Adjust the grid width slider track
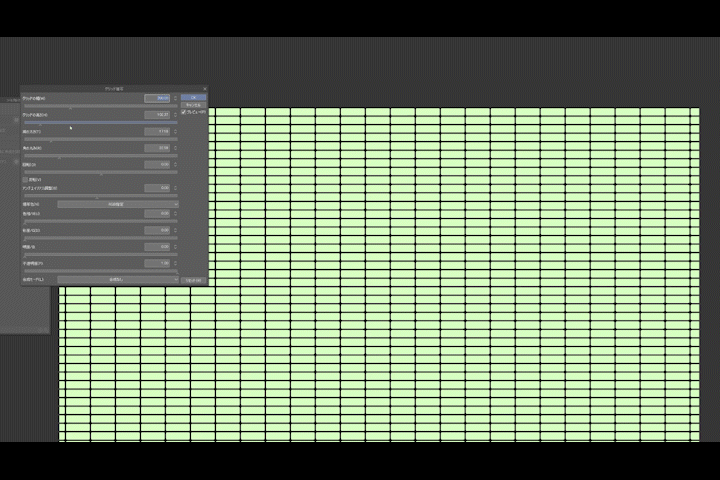Image resolution: width=720 pixels, height=480 pixels. [101, 106]
